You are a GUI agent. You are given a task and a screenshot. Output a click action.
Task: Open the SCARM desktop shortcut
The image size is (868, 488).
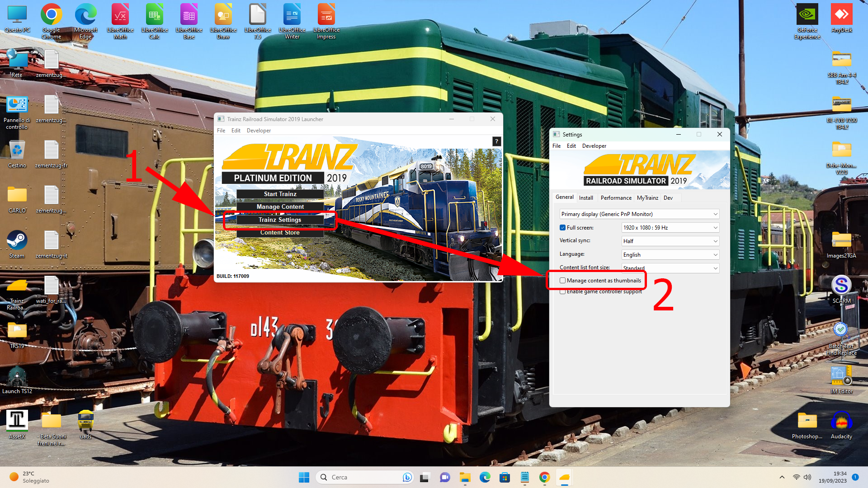841,290
